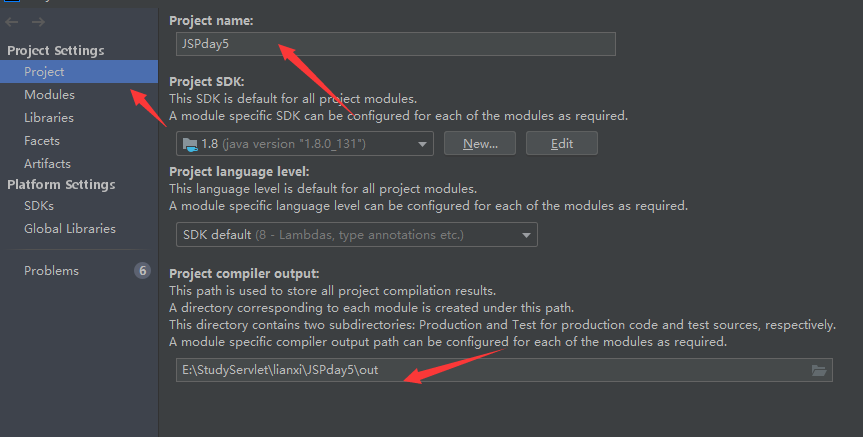Click the Platform Settings heading
The width and height of the screenshot is (863, 437).
[x=61, y=185]
